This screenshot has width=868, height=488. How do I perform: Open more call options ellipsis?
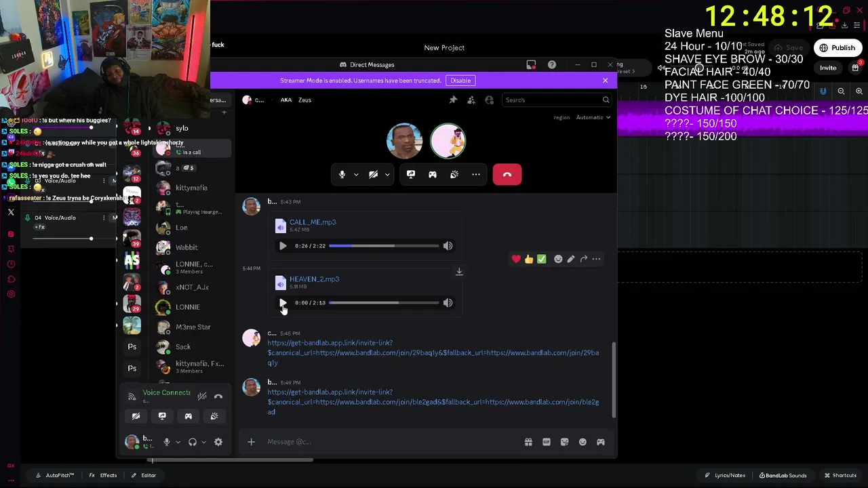476,174
